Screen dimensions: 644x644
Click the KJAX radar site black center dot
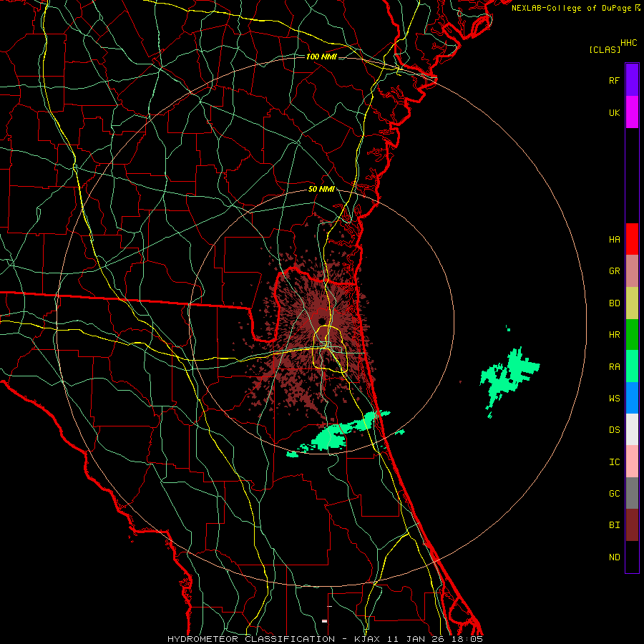point(321,321)
